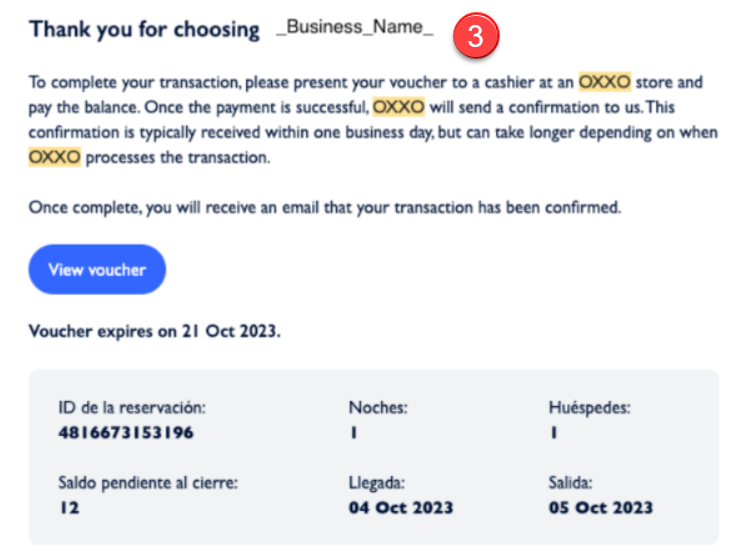Viewport: 737px width, 554px height.
Task: Click the 'Llegada' label
Action: point(378,483)
